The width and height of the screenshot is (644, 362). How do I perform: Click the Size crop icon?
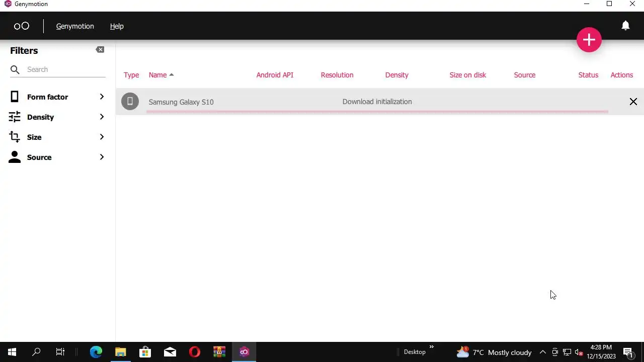tap(15, 137)
